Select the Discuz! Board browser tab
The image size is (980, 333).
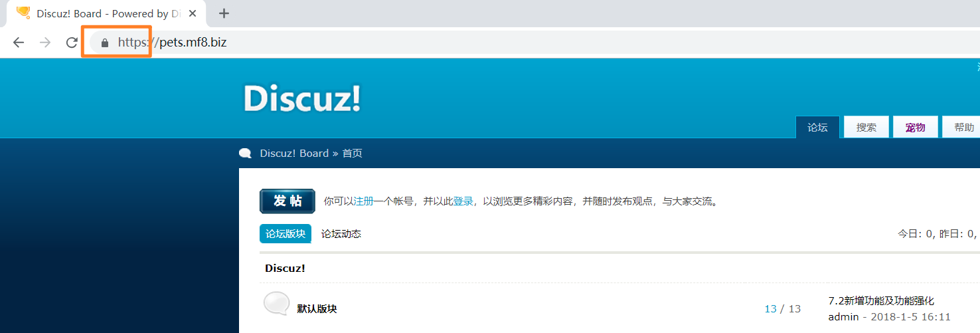(x=106, y=13)
